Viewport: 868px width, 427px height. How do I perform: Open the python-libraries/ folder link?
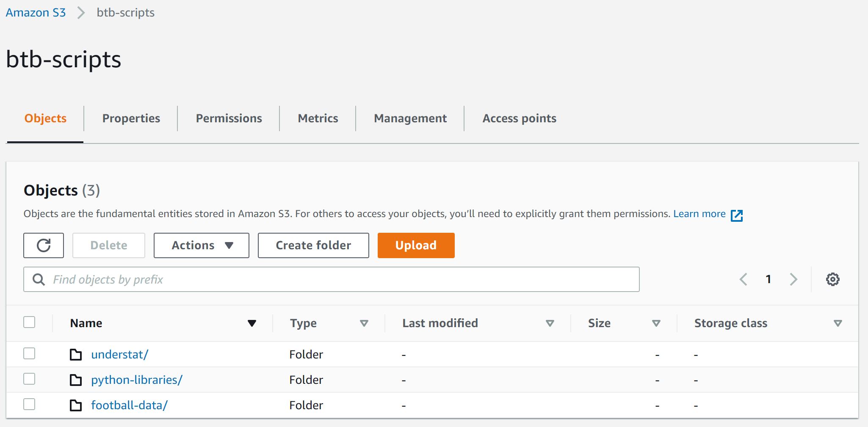(x=137, y=380)
